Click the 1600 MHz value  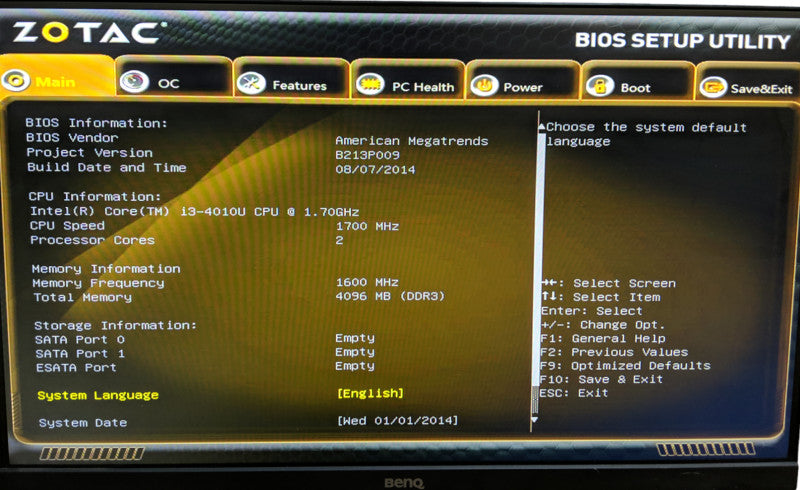(x=367, y=282)
